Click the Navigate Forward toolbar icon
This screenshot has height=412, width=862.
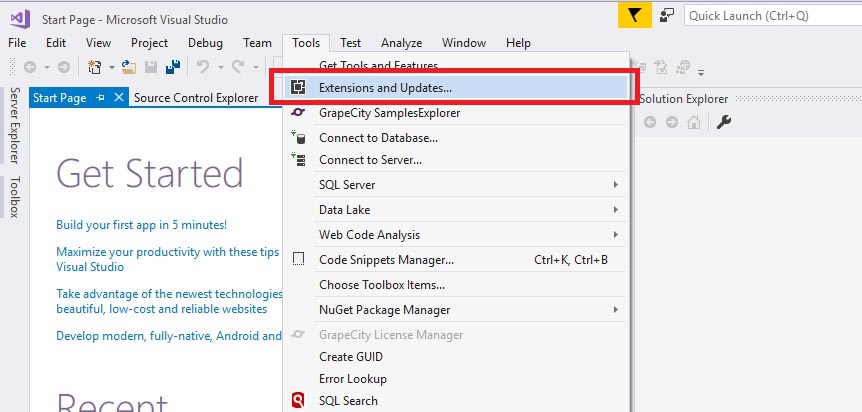(x=64, y=67)
